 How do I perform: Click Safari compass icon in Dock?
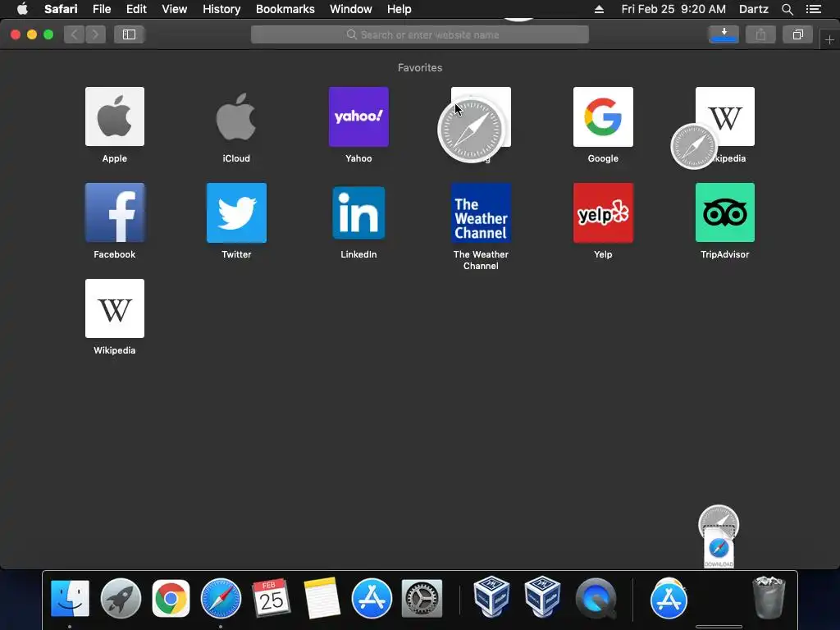[x=221, y=598]
